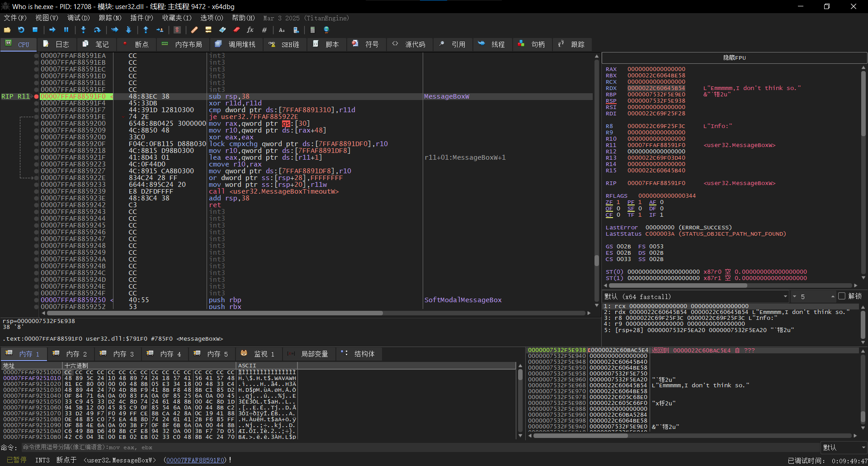Restart the debugged program via toolbar icon
This screenshot has height=466, width=868.
(x=21, y=30)
